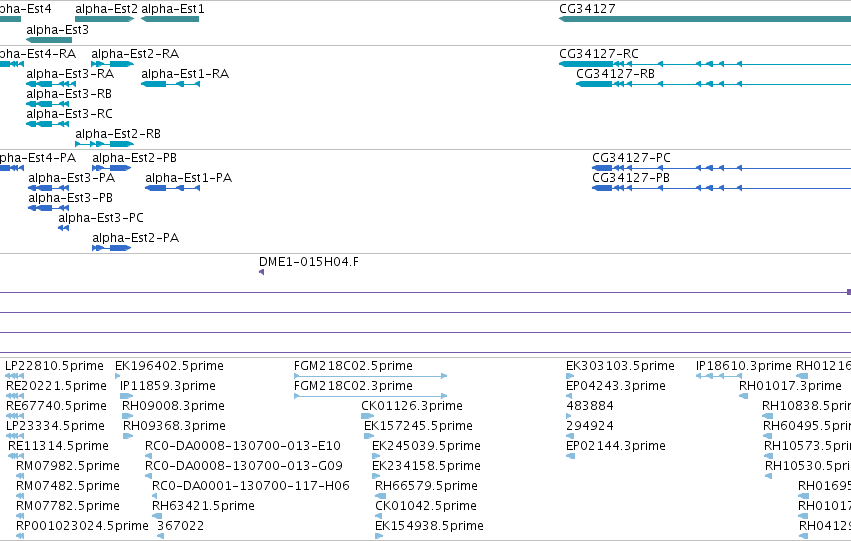The image size is (851, 541).
Task: Select the LP22810.5prime EST
Action: 14,376
